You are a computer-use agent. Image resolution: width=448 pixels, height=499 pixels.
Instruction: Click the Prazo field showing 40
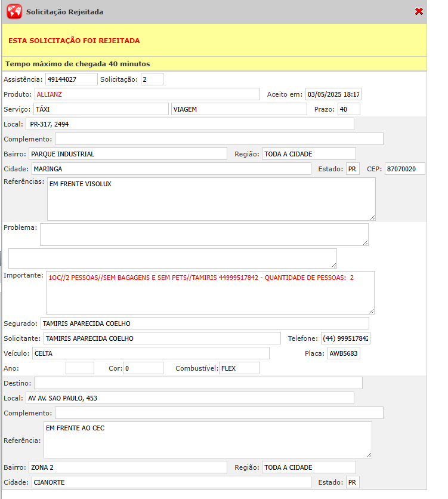348,109
